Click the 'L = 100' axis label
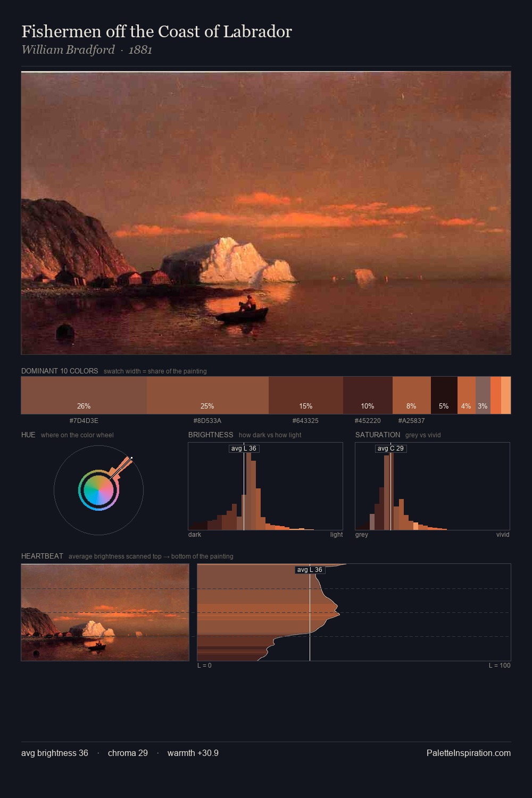532x798 pixels. click(500, 666)
